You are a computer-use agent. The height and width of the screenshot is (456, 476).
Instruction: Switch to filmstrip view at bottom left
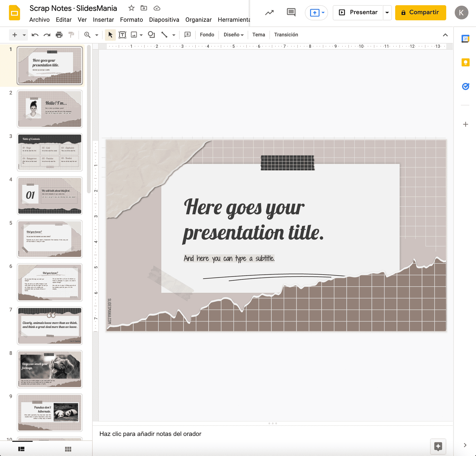click(x=21, y=449)
